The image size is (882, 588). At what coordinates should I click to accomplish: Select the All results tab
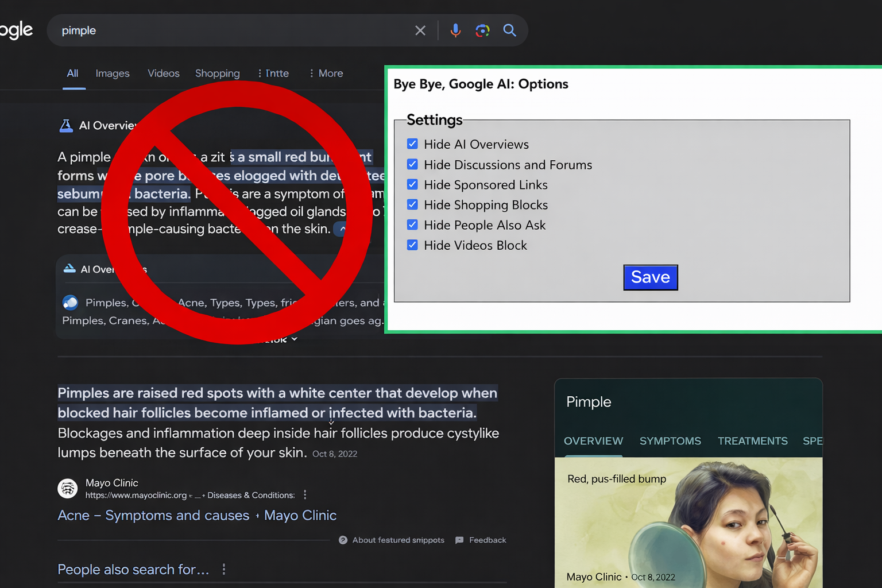[72, 73]
